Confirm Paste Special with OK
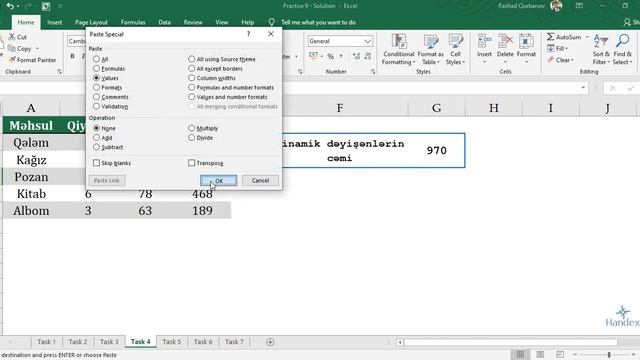640x360 pixels. tap(218, 180)
